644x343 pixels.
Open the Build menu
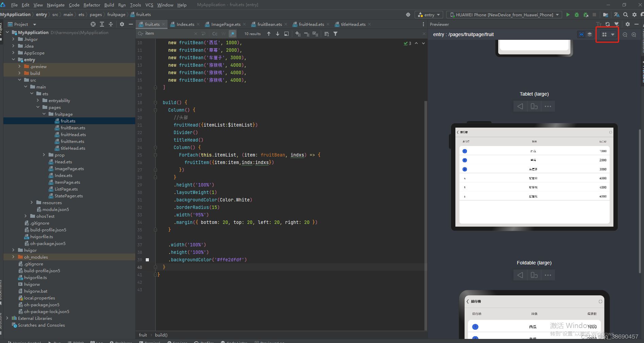[109, 5]
